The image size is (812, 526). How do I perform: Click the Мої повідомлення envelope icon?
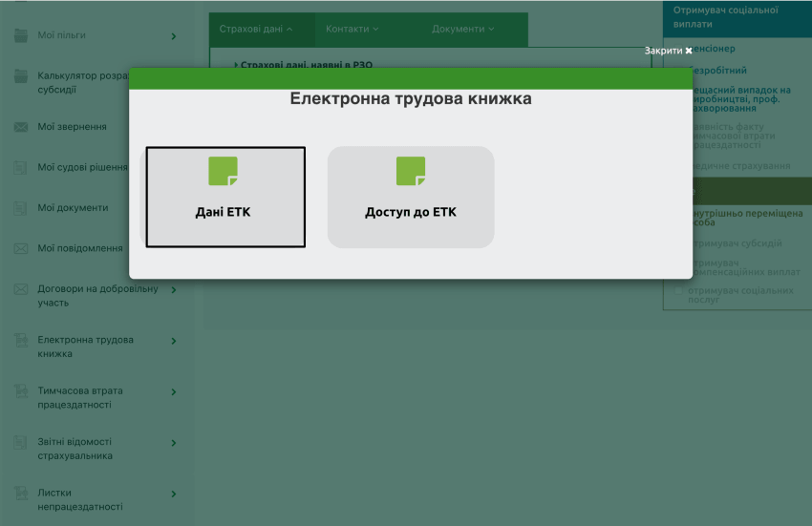coord(21,248)
